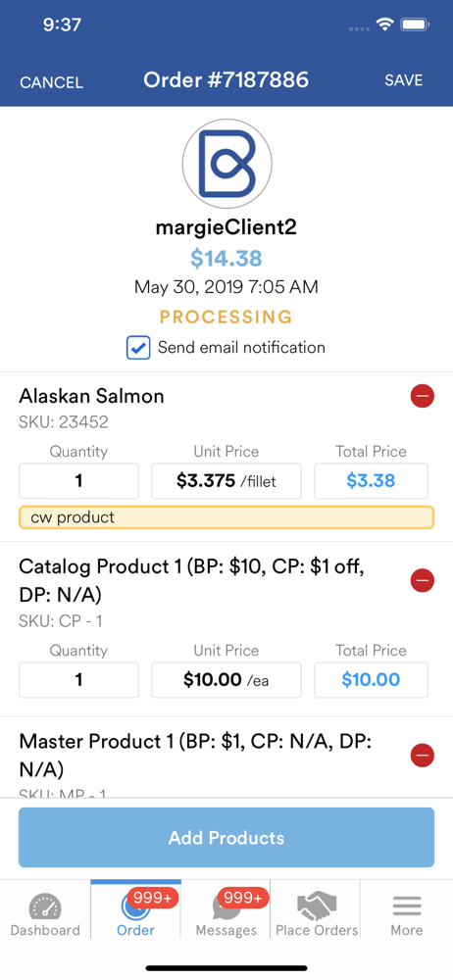Edit Alaskan Salmon quantity field
The width and height of the screenshot is (453, 980).
click(x=78, y=480)
